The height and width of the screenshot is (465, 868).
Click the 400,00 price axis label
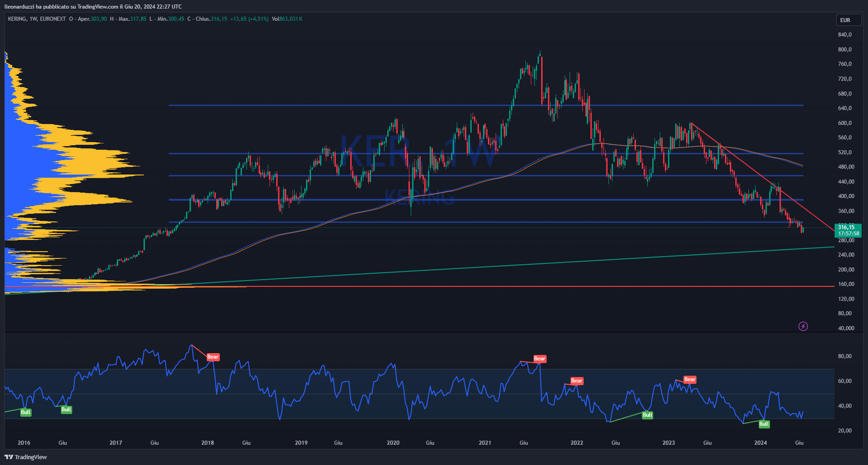pos(846,196)
